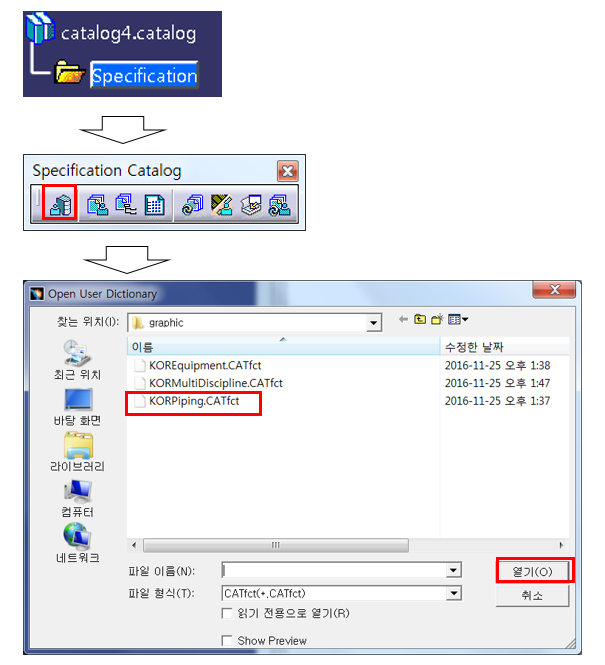Click the second icon in Specification Catalog toolbar
605x665 pixels.
(98, 204)
